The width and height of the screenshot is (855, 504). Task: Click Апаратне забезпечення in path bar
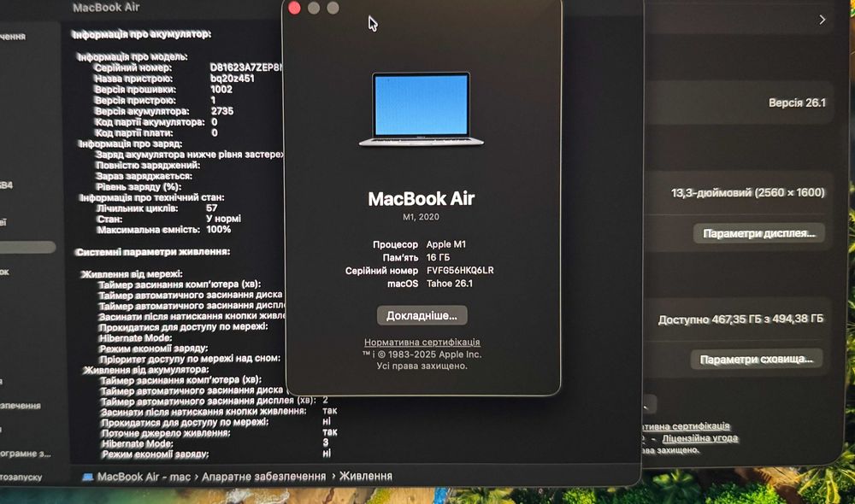(263, 477)
